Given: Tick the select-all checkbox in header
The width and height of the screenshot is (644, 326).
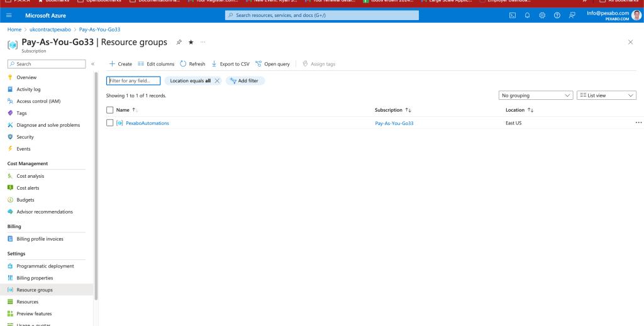Looking at the screenshot, I should 109,110.
